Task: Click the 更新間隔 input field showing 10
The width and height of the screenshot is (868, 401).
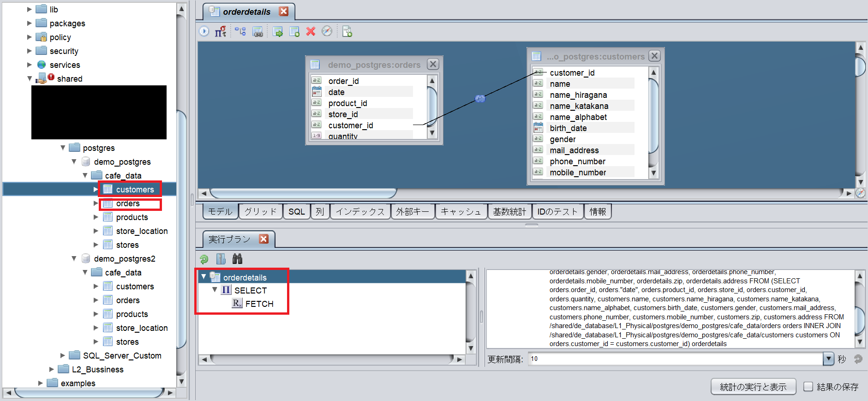Action: coord(676,359)
